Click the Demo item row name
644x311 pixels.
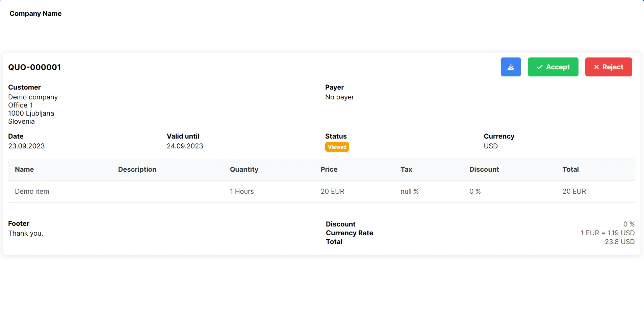pyautogui.click(x=32, y=191)
